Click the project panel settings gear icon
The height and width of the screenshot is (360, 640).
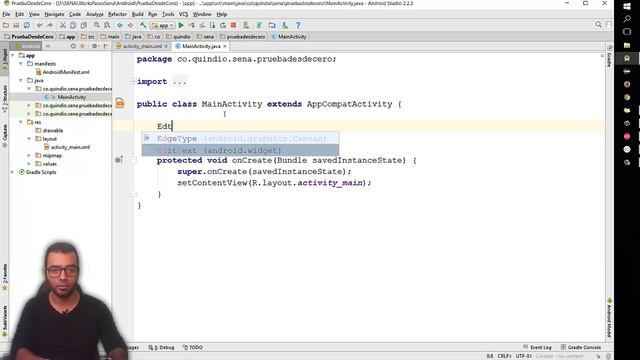[95, 46]
